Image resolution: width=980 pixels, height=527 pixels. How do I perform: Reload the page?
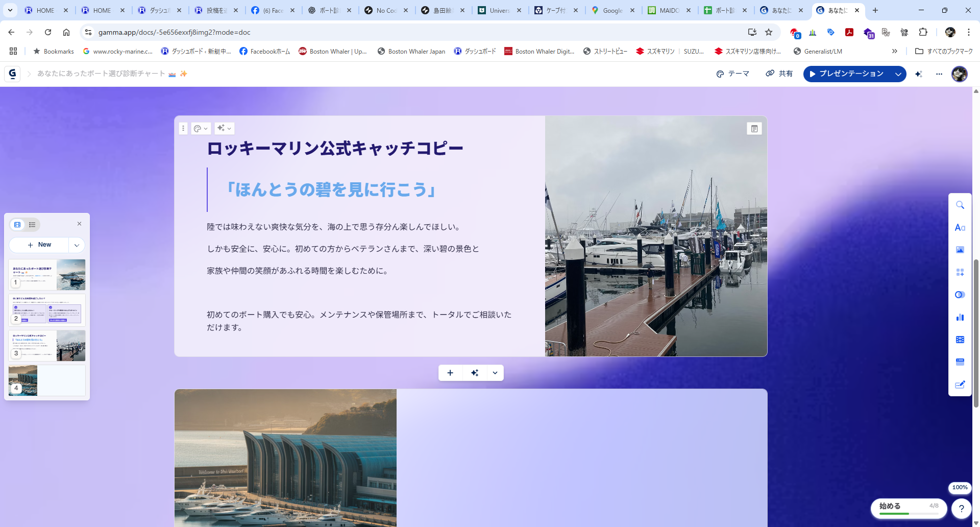48,32
